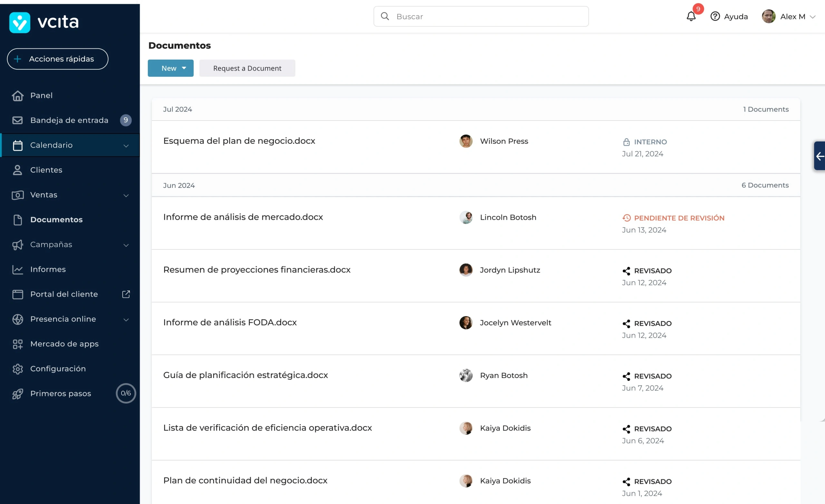
Task: Click the Buscar search field
Action: coord(480,16)
